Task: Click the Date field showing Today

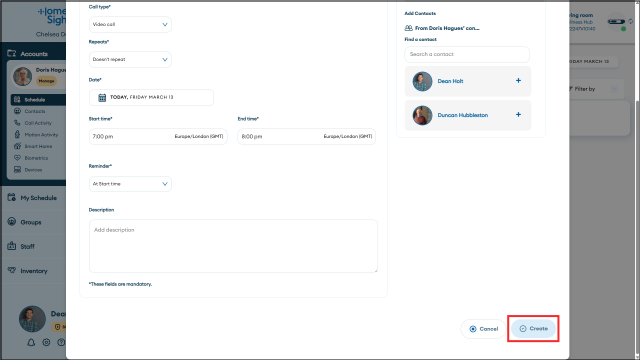Action: click(x=151, y=98)
